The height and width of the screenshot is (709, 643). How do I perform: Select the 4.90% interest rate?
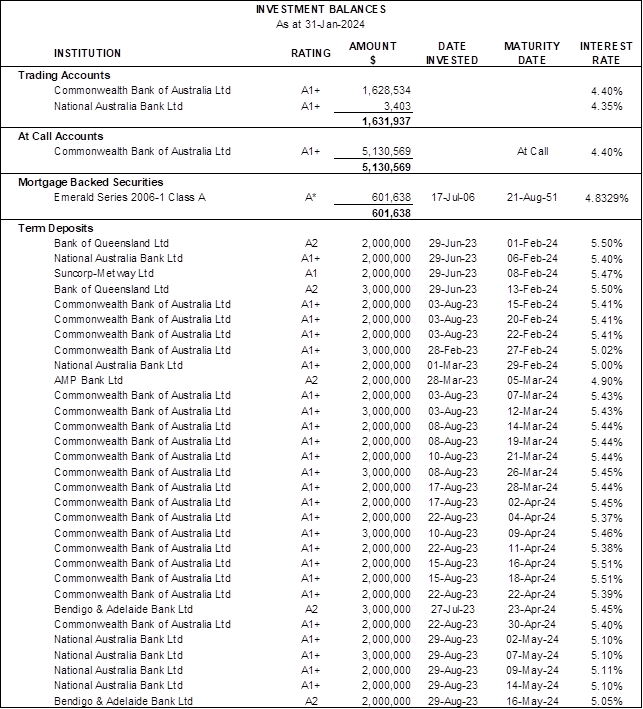point(606,381)
